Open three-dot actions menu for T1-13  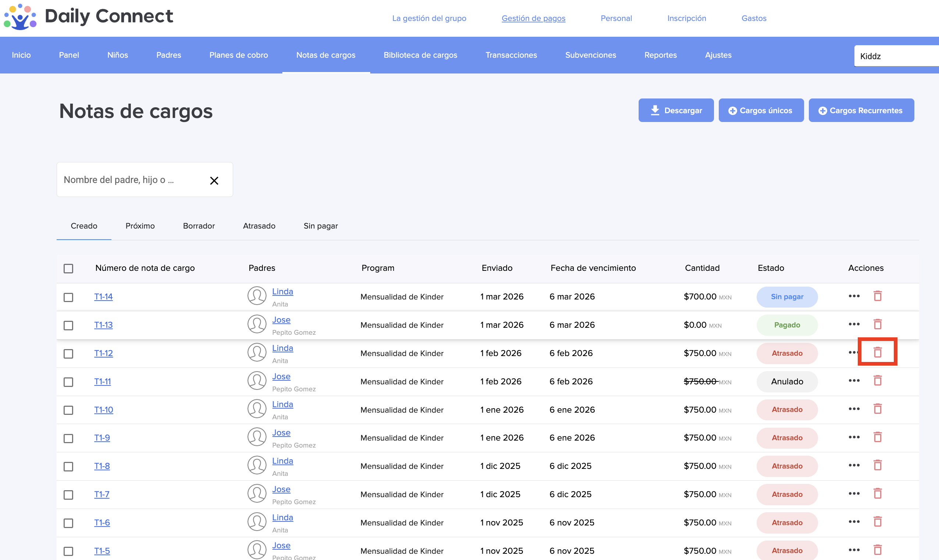click(854, 324)
